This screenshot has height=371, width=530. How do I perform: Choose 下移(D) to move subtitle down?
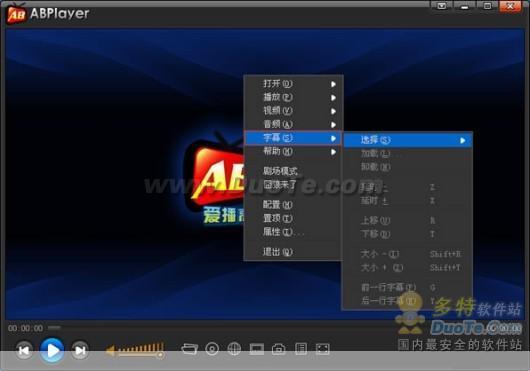pos(408,234)
